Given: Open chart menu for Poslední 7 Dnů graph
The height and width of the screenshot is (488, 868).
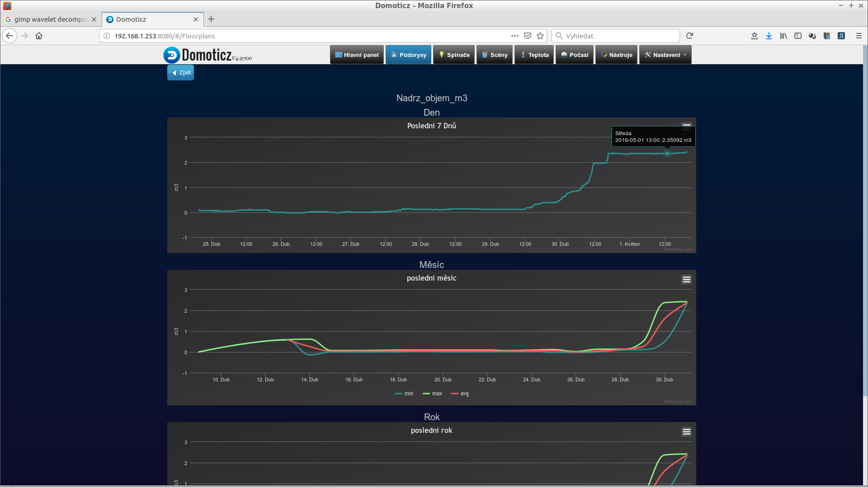Looking at the screenshot, I should click(x=686, y=126).
